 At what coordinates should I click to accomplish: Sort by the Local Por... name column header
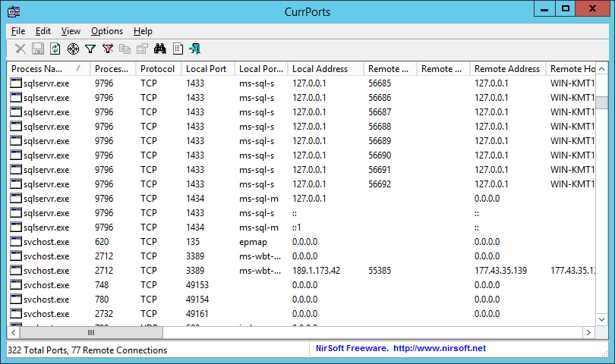coord(261,68)
